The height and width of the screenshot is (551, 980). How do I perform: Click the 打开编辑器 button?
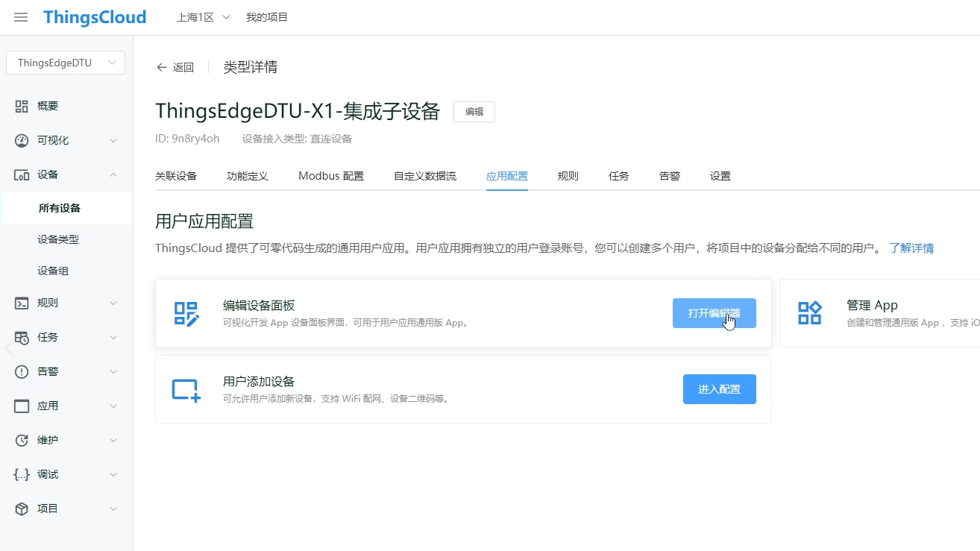[x=714, y=313]
